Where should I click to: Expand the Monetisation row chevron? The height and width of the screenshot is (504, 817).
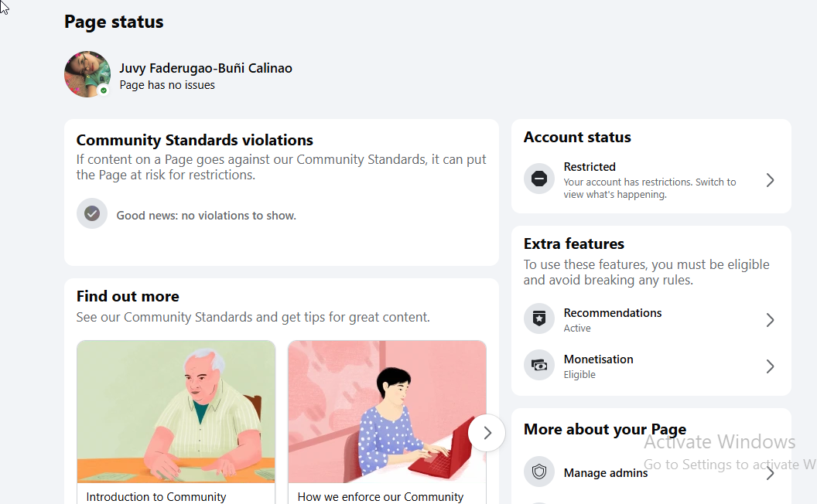tap(770, 366)
